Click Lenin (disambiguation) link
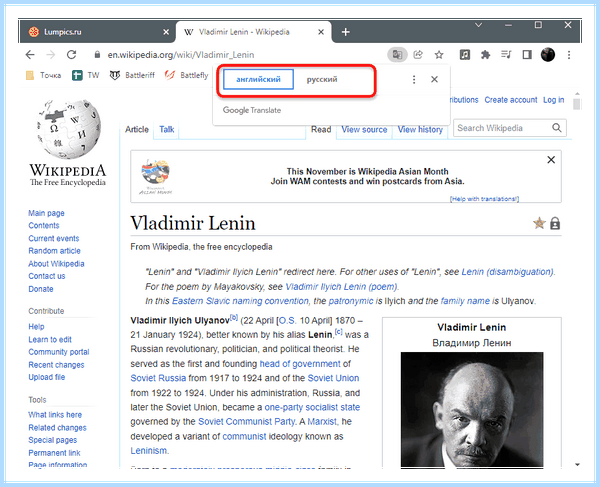Viewport: 600px width, 487px height. pos(507,272)
